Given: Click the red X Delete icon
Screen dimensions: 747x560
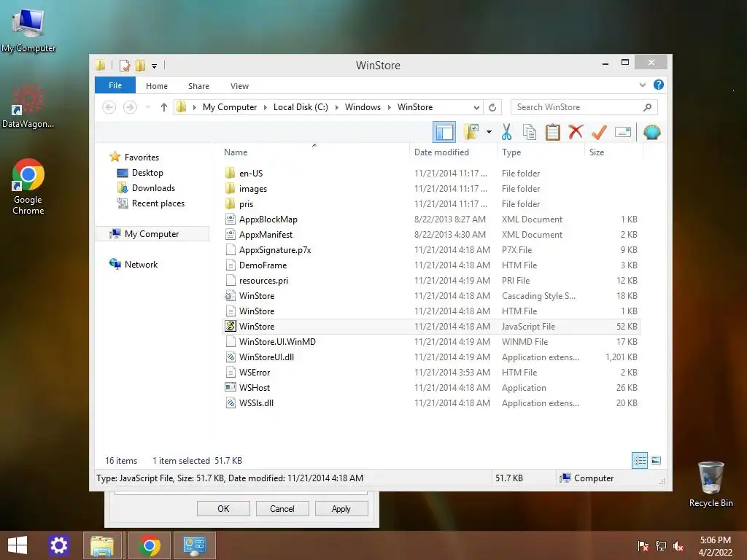Looking at the screenshot, I should (576, 132).
